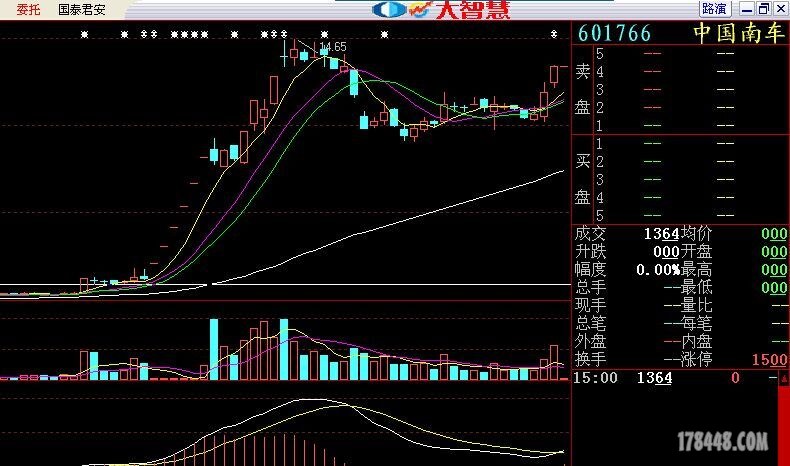The width and height of the screenshot is (790, 466).
Task: Click the 成交 price value 1364
Action: point(662,233)
